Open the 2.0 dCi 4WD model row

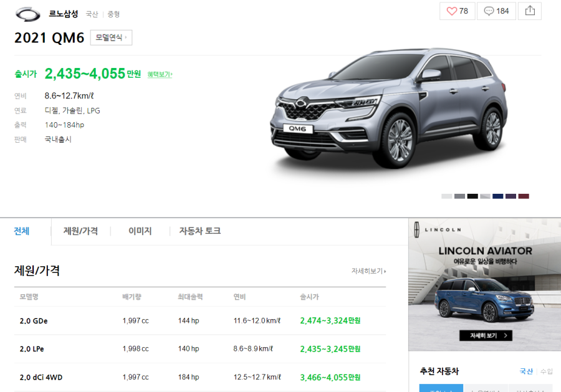point(200,377)
